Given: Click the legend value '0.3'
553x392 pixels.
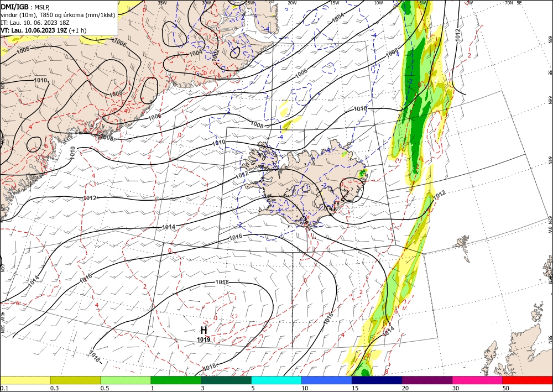Looking at the screenshot, I should [x=54, y=388].
